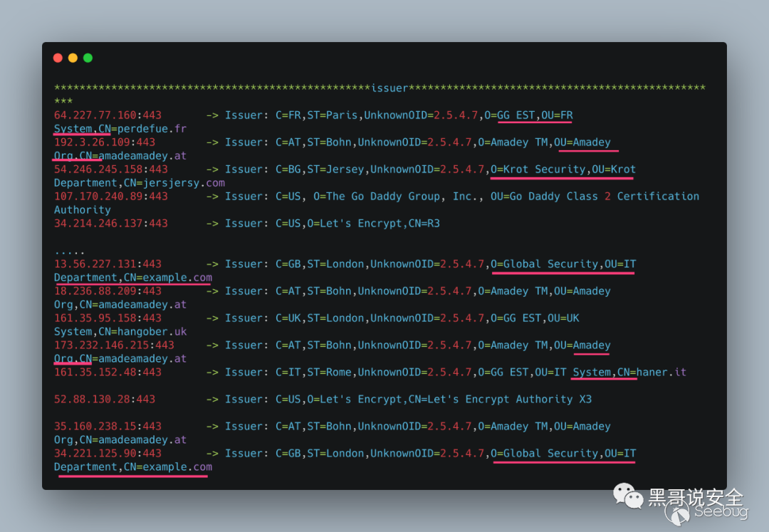Click the green maximize window button

[88, 58]
